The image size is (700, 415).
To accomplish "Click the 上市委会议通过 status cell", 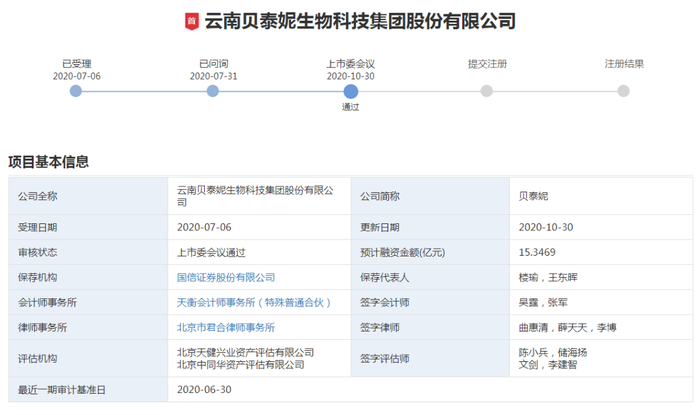I will 259,252.
